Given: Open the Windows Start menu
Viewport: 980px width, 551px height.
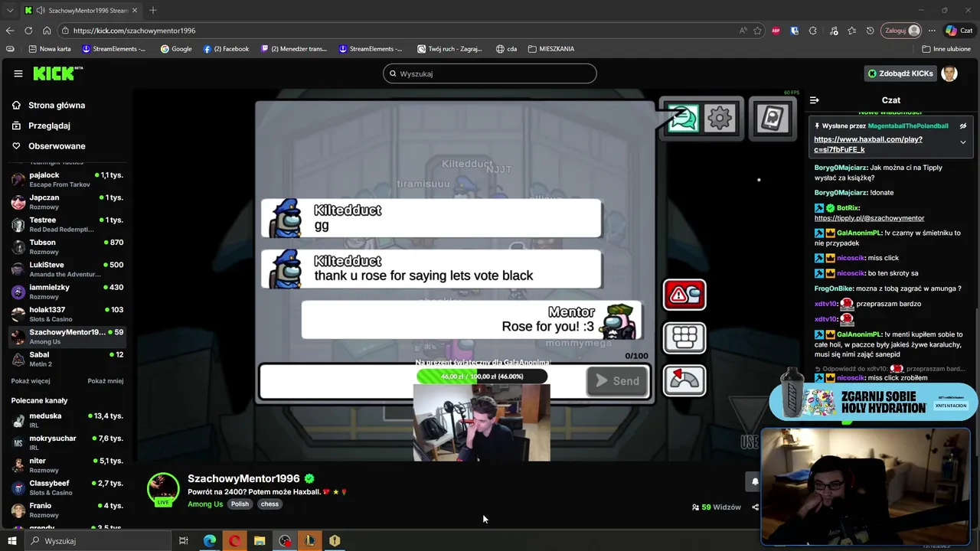Looking at the screenshot, I should tap(12, 541).
